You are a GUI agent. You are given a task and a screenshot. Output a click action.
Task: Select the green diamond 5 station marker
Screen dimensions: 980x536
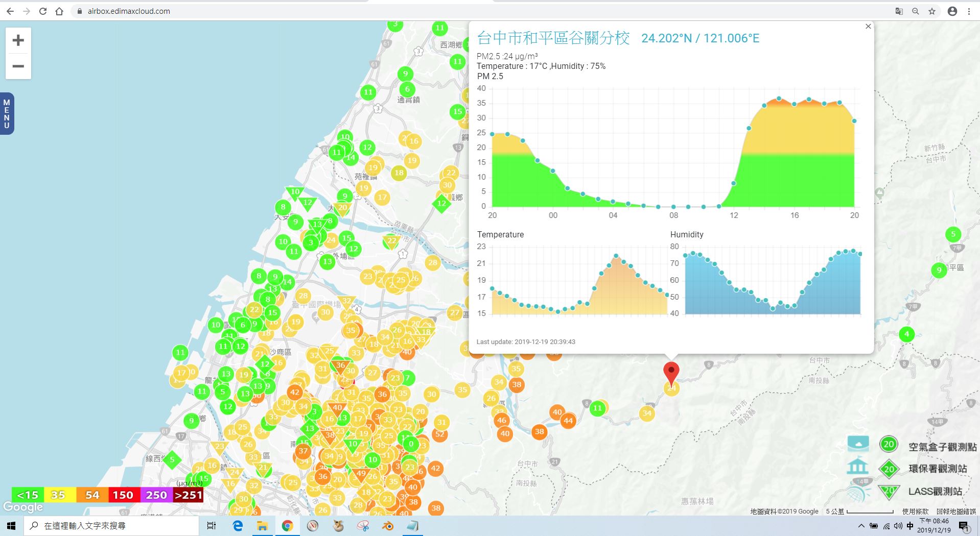point(172,459)
